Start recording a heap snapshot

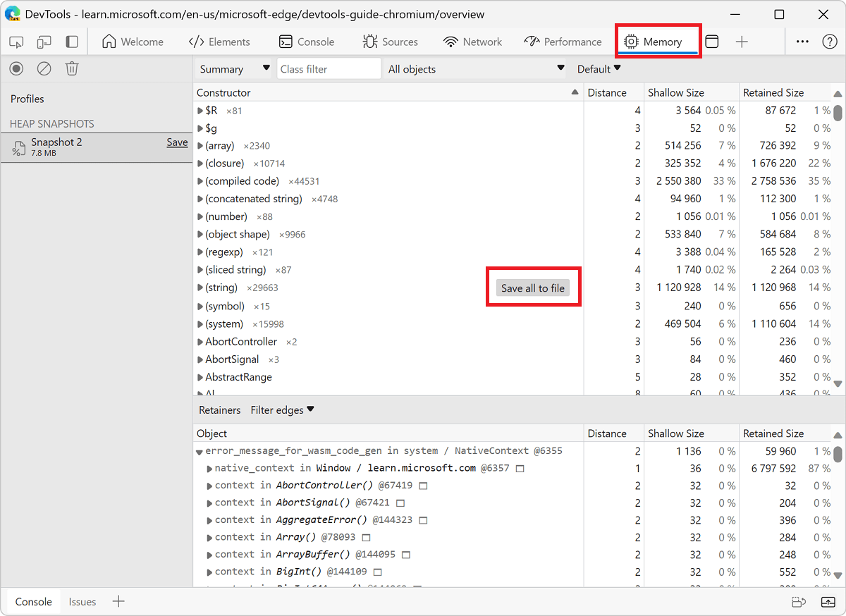point(16,68)
